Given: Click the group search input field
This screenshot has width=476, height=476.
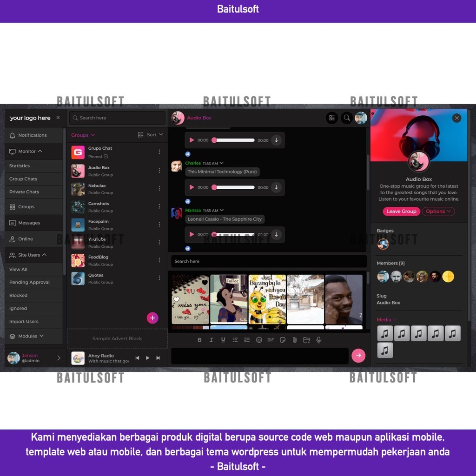Looking at the screenshot, I should tap(117, 118).
